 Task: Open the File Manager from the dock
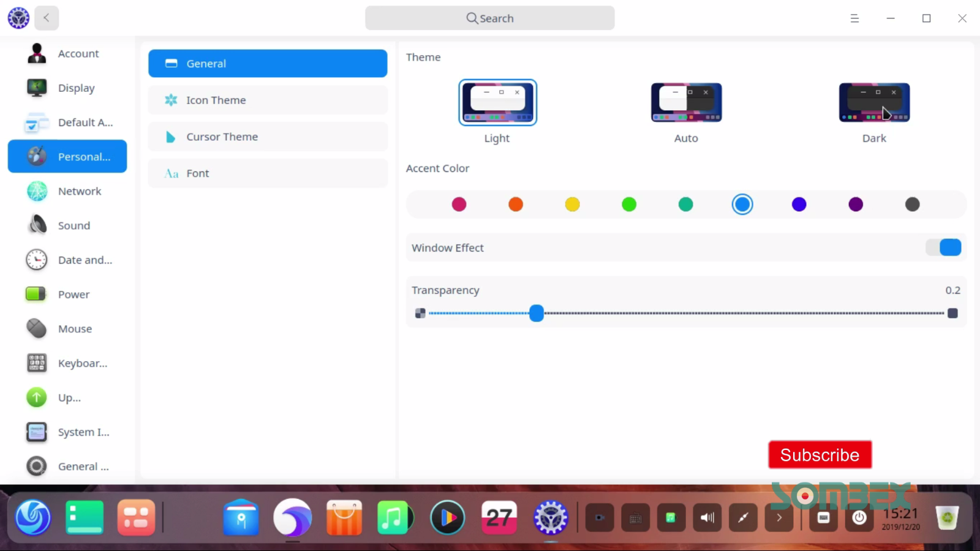241,517
